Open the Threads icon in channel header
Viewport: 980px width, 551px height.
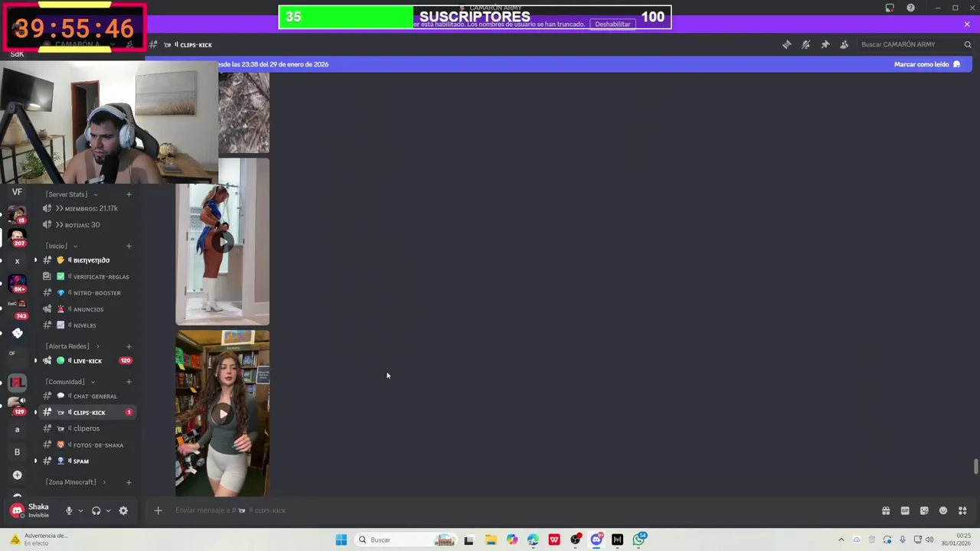pos(786,44)
